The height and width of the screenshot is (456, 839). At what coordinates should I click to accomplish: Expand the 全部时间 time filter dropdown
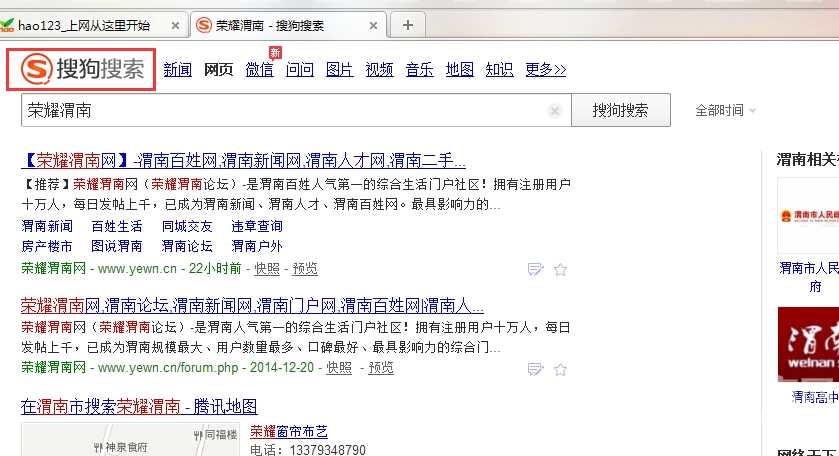(725, 110)
